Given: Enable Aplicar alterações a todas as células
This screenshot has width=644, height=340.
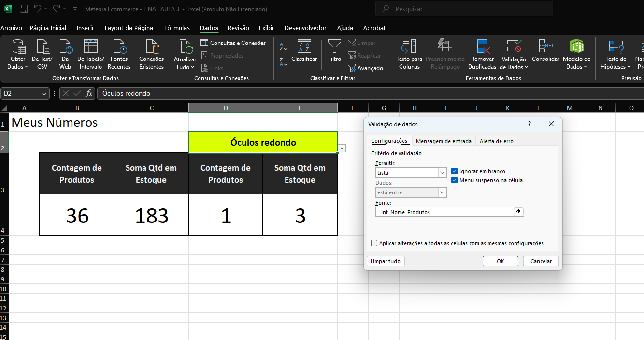Looking at the screenshot, I should pos(374,243).
